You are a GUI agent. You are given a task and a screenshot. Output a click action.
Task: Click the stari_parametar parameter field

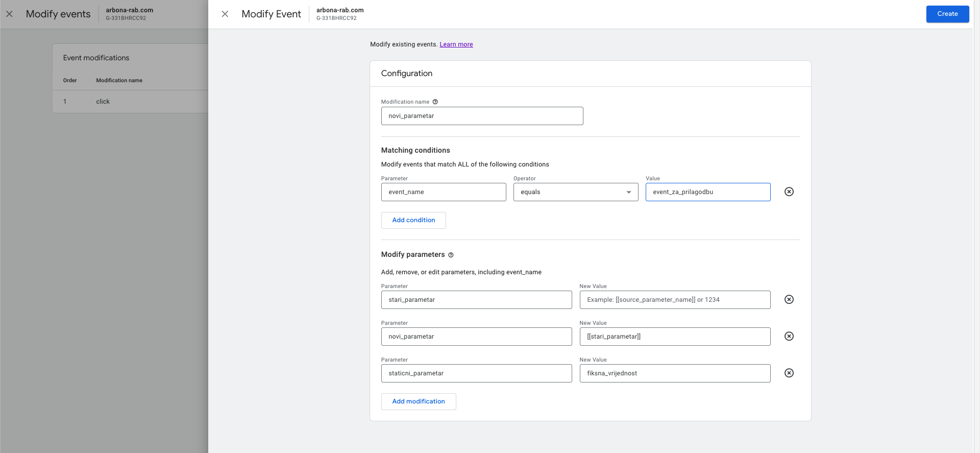click(476, 300)
